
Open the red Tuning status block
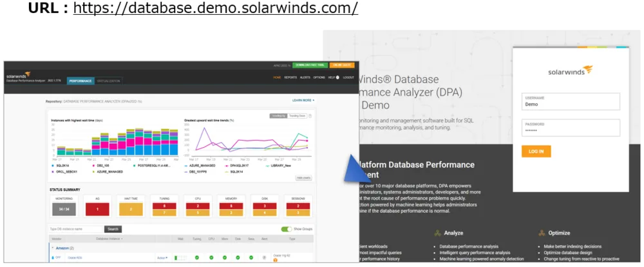164,206
